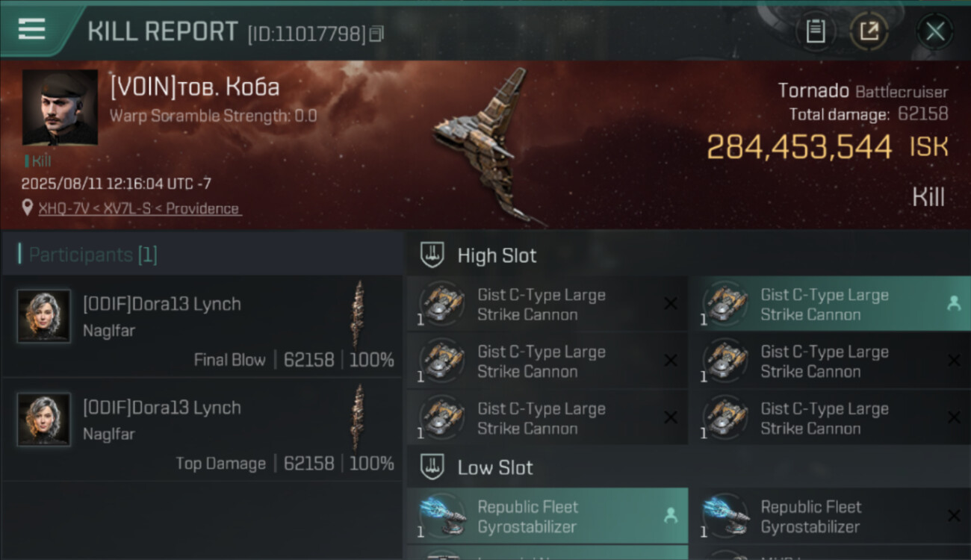Image resolution: width=971 pixels, height=560 pixels.
Task: Click the clipboard notes icon
Action: [x=815, y=31]
